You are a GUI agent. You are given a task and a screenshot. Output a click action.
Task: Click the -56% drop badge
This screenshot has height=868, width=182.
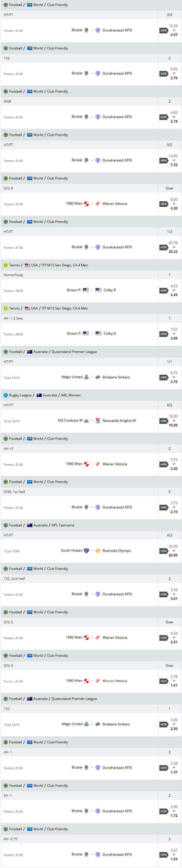[163, 30]
